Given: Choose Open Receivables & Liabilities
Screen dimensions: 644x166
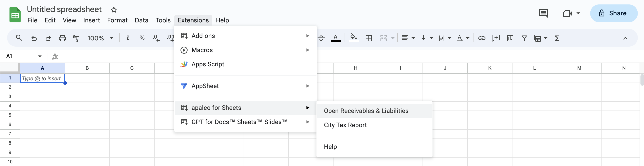Looking at the screenshot, I should pyautogui.click(x=374, y=111).
